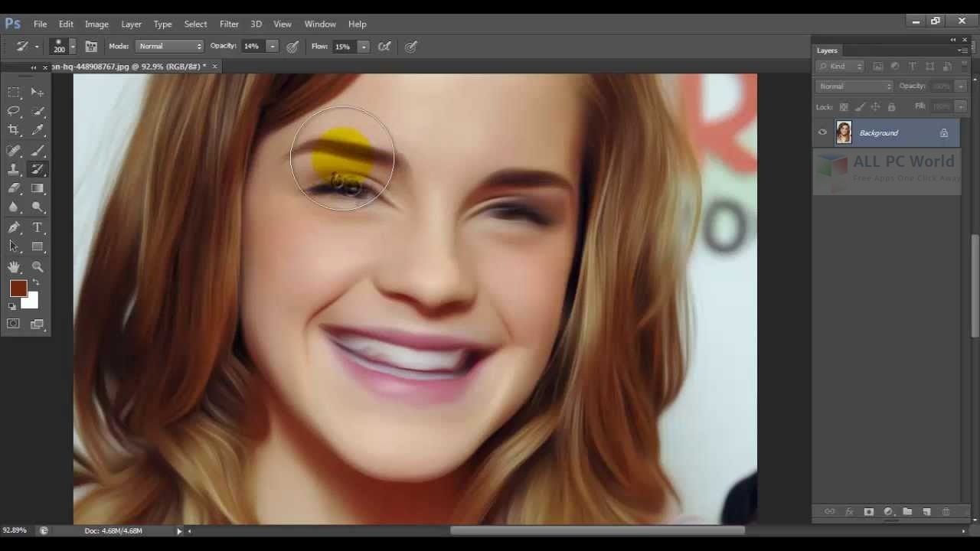Select the Horizontal Type tool

(38, 227)
